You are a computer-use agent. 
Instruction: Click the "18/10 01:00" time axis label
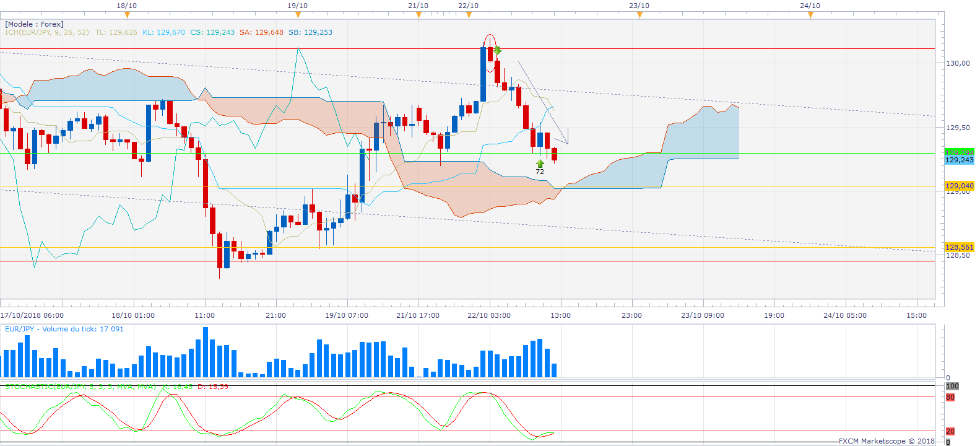(x=133, y=315)
